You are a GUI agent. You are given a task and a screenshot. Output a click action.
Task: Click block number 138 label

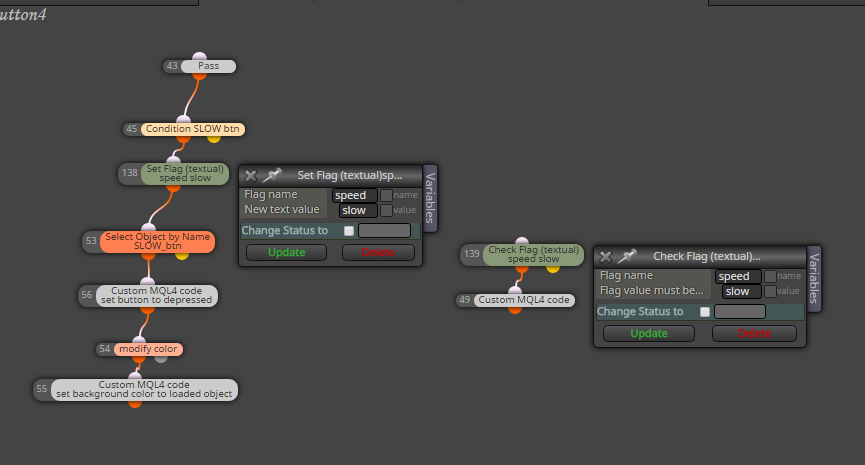[130, 173]
